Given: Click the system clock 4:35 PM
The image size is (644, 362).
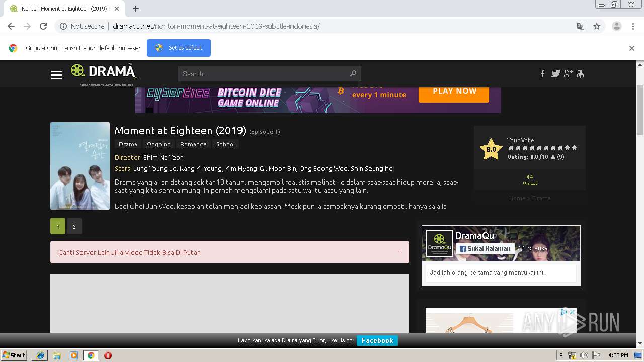Looking at the screenshot, I should point(618,355).
